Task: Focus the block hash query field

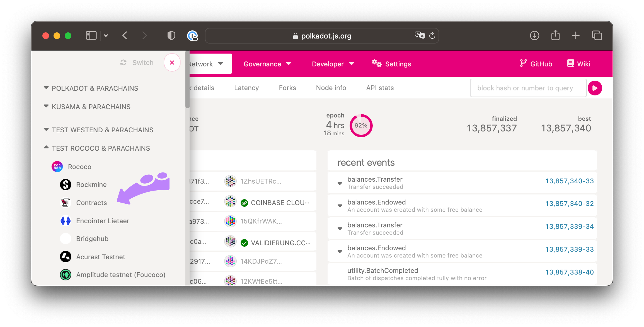Action: pyautogui.click(x=528, y=88)
